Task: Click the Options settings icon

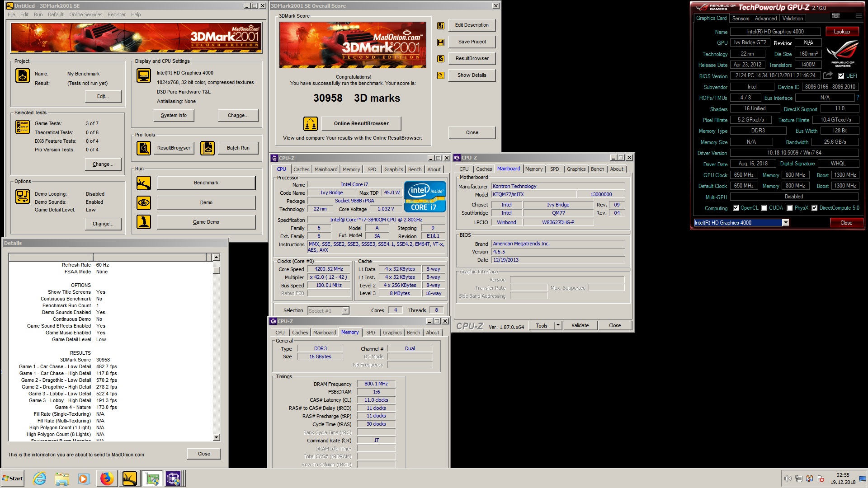Action: pyautogui.click(x=23, y=197)
